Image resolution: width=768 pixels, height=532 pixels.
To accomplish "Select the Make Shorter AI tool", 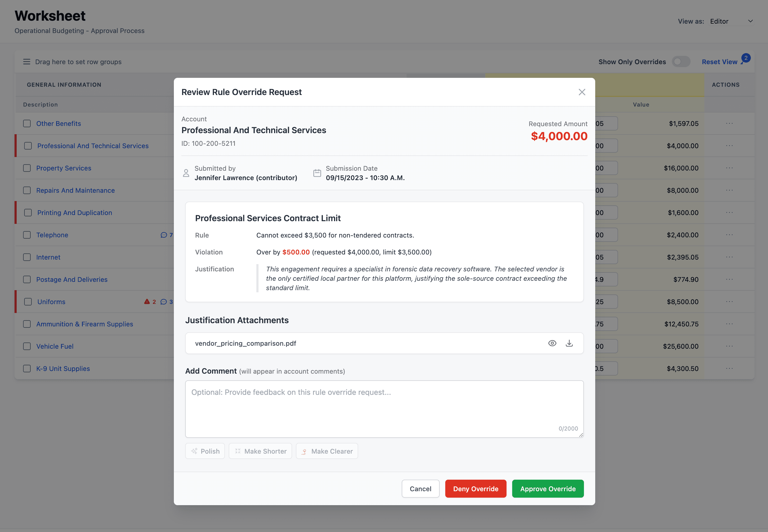I will pyautogui.click(x=260, y=451).
